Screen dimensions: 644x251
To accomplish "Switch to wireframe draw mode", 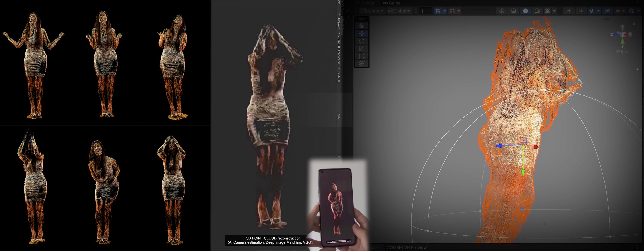I will (502, 11).
